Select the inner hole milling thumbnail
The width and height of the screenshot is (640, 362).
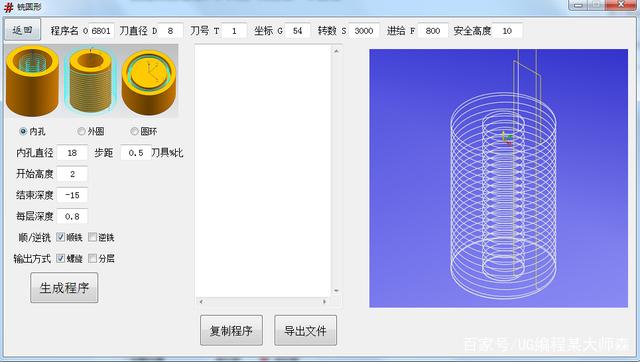pos(32,80)
